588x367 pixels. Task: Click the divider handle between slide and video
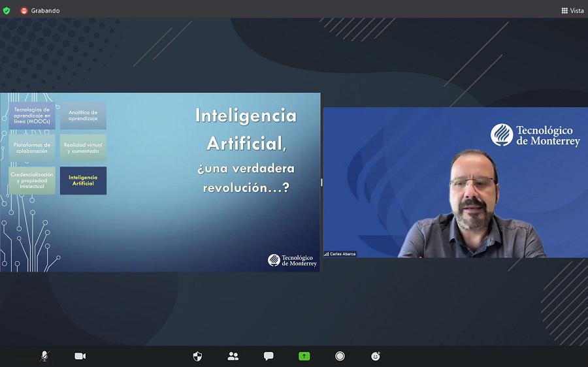pos(321,183)
